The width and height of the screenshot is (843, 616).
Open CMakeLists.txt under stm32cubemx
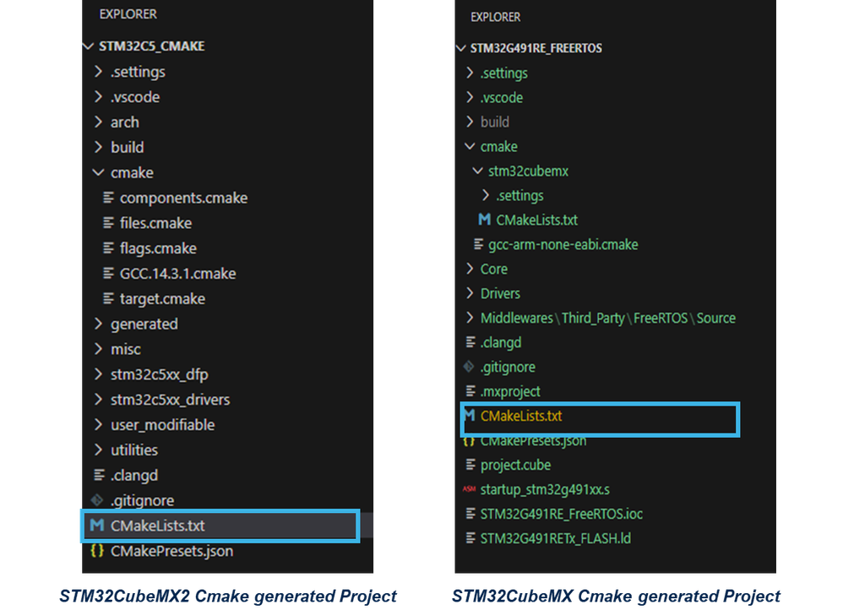pyautogui.click(x=536, y=220)
